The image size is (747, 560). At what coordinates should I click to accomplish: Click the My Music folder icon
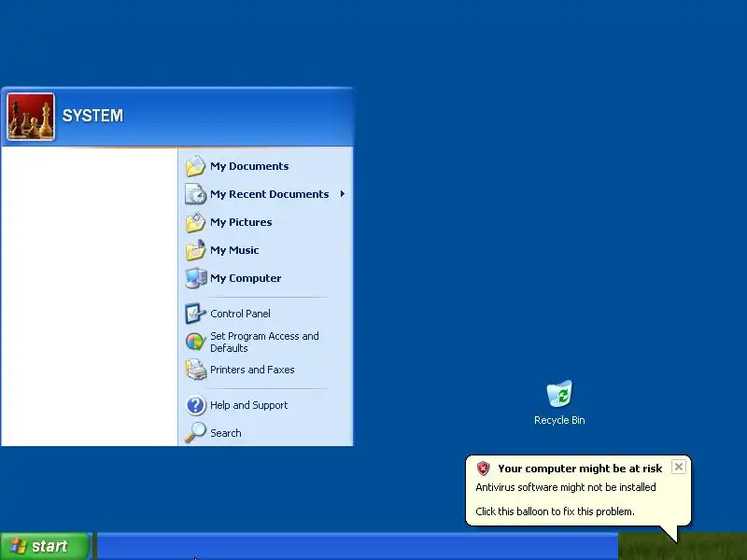point(195,250)
